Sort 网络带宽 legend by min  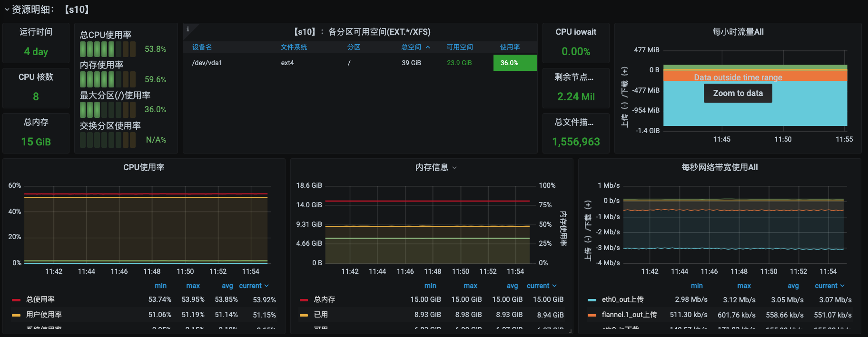tap(697, 286)
